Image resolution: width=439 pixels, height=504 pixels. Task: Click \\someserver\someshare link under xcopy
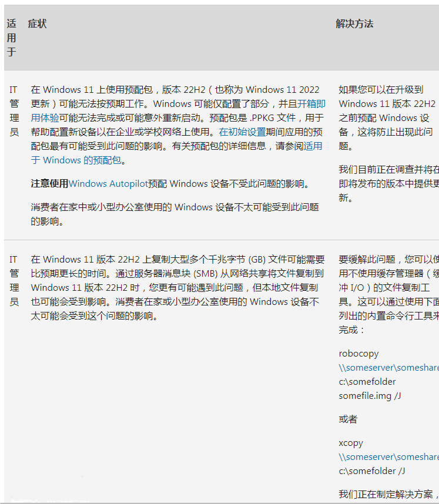pyautogui.click(x=389, y=457)
